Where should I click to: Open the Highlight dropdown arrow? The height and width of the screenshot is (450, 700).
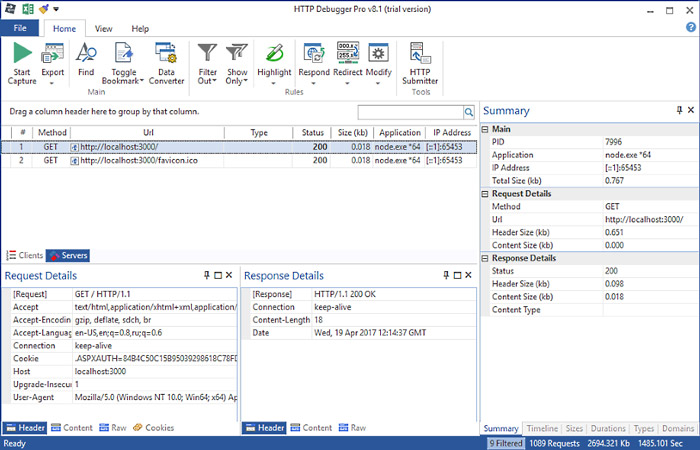click(274, 83)
